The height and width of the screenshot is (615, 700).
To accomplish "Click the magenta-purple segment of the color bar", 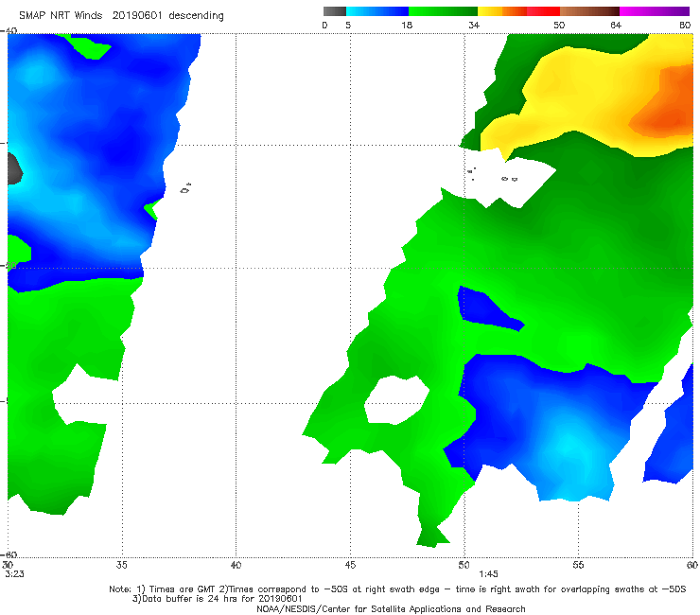I will point(655,11).
